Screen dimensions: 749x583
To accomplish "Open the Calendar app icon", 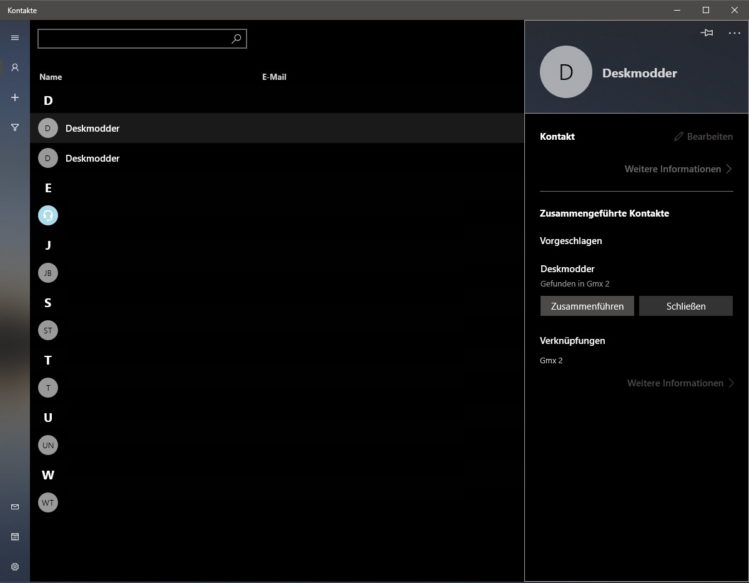I will [x=14, y=537].
